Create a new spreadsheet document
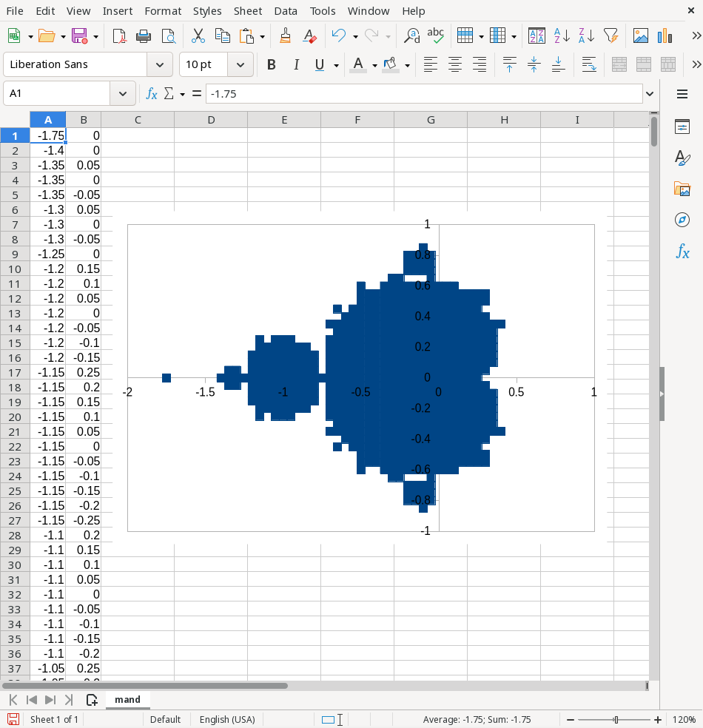 pos(14,36)
